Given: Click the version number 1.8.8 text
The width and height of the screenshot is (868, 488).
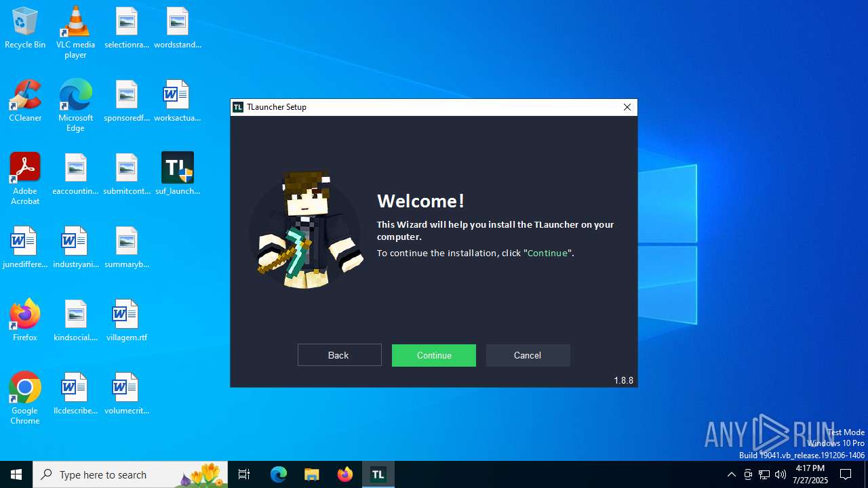Looking at the screenshot, I should [x=623, y=380].
